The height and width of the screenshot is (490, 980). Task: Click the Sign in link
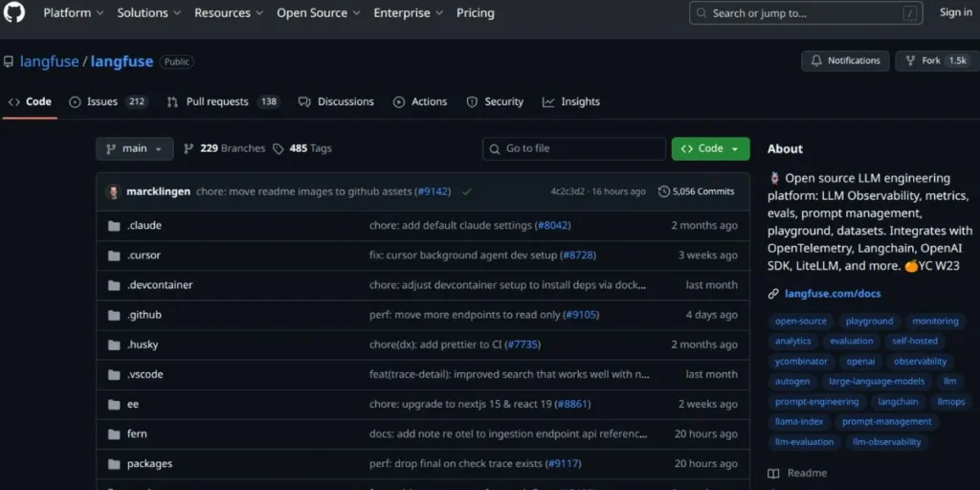tap(955, 12)
